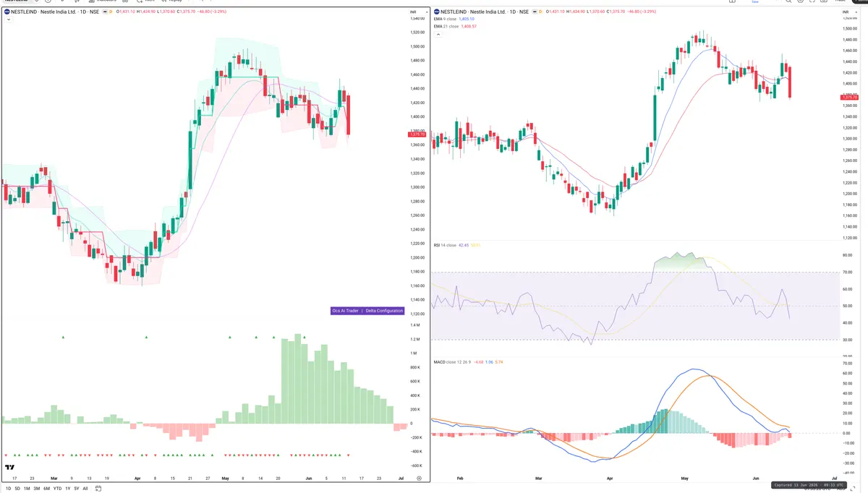Click the TradingView logo on left chart
The height and width of the screenshot is (493, 868).
point(10,468)
